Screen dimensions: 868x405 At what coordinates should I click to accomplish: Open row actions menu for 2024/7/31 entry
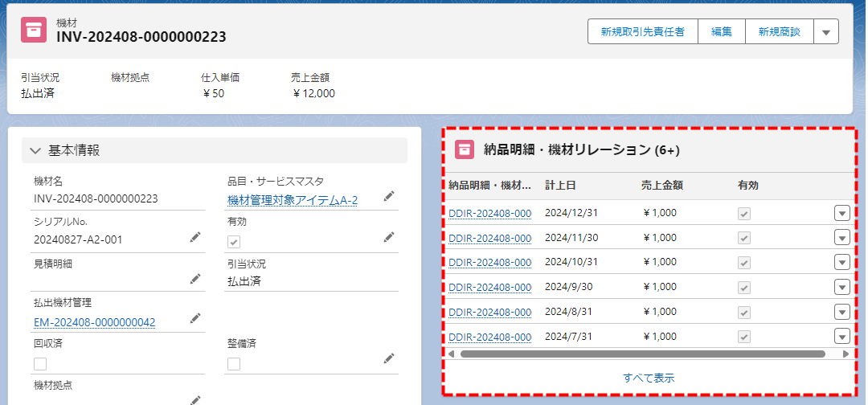[841, 337]
